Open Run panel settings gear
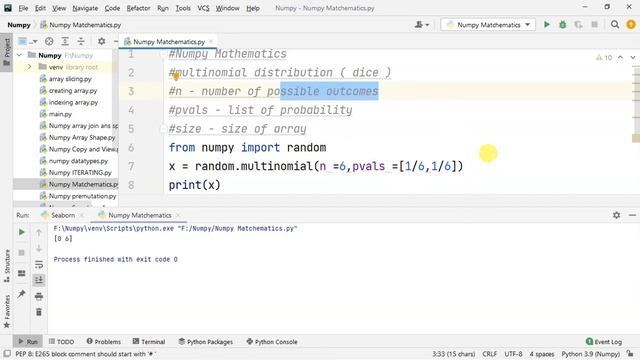Viewport: 640px width, 360px height. 616,215
